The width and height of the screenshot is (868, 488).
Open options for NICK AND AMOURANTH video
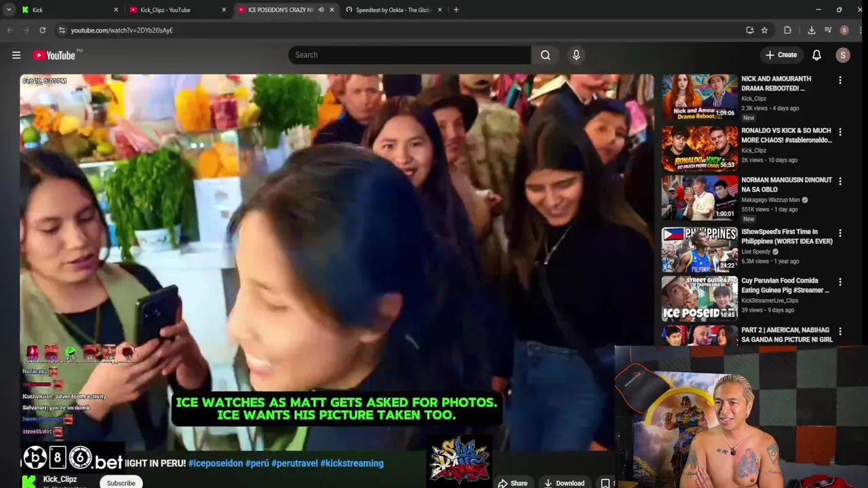[840, 81]
